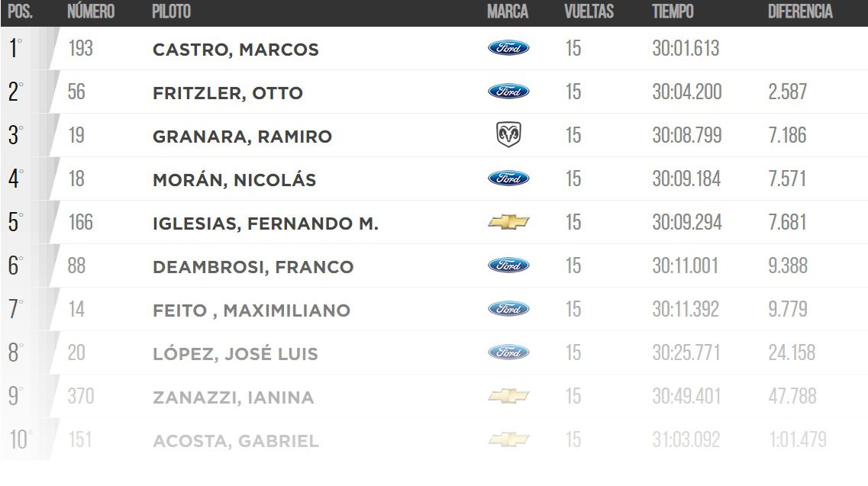Click the Chevrolet logo in Acosta's row
The image size is (868, 486).
(508, 440)
